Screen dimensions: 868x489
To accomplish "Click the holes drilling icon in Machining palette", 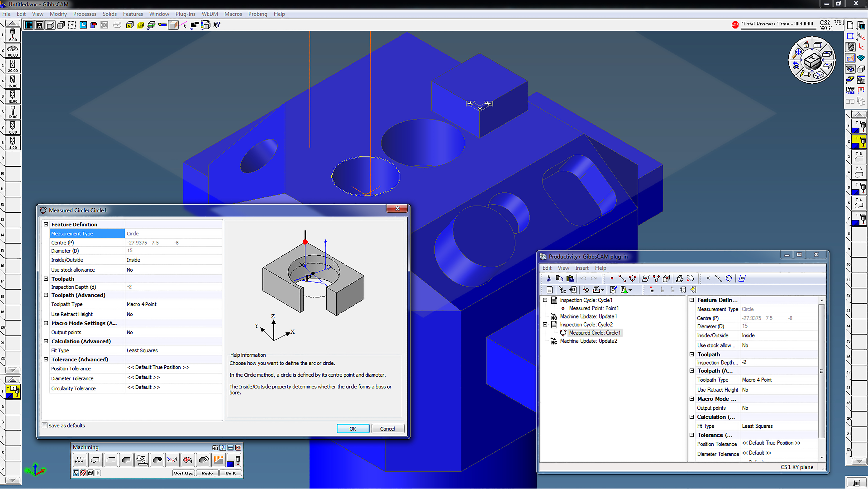I will click(80, 460).
